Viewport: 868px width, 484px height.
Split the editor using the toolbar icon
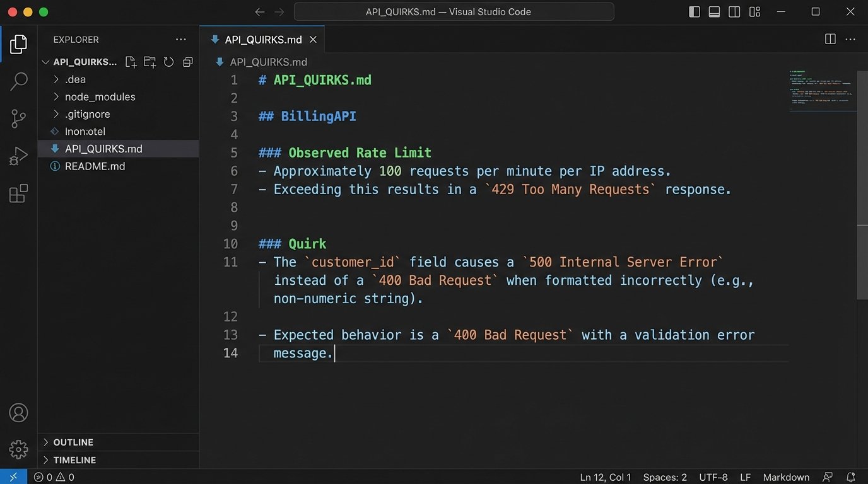tap(830, 38)
